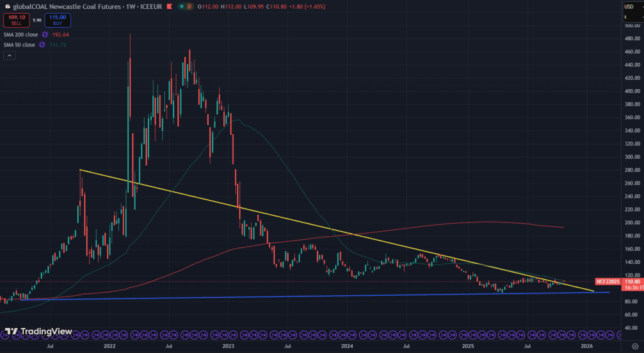Viewport: 644px width, 353px height.
Task: Click the TradingView logo
Action: click(x=38, y=332)
